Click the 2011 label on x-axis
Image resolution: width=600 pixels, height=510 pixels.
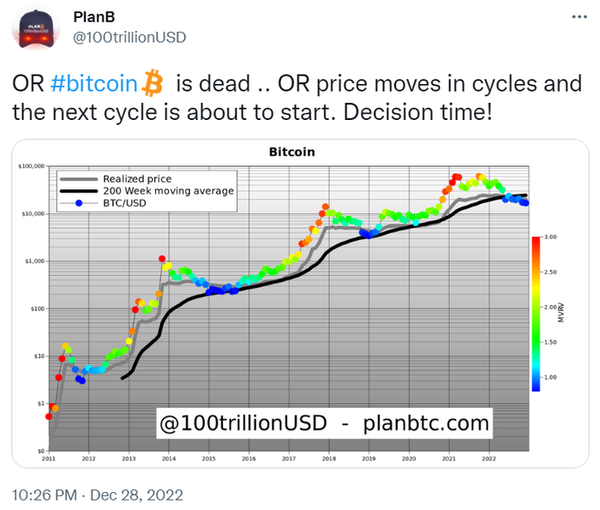click(x=48, y=458)
